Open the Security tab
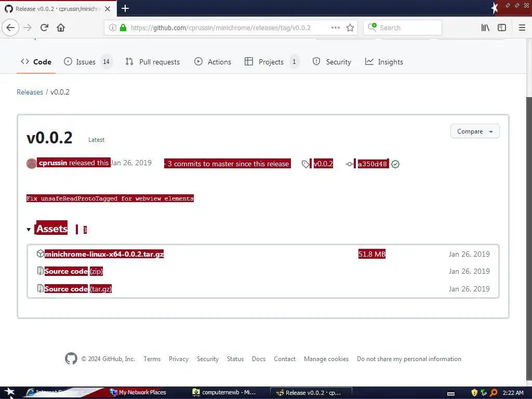 [332, 62]
